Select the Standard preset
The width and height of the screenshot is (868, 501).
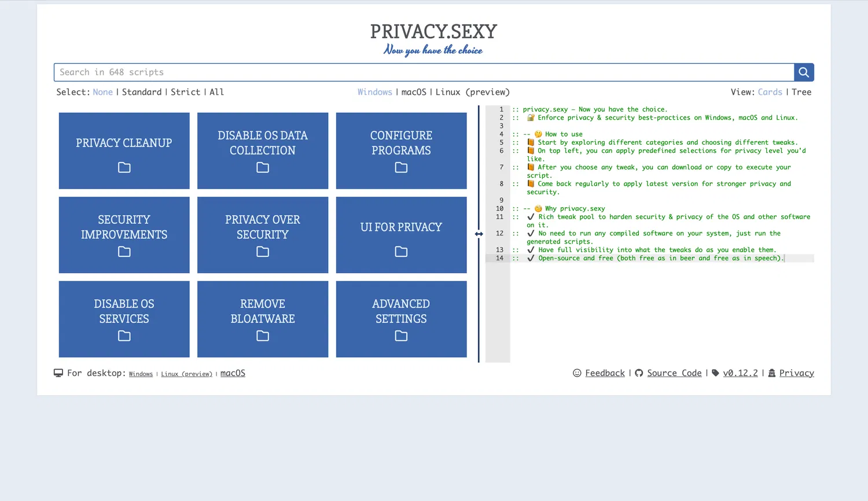pyautogui.click(x=142, y=92)
